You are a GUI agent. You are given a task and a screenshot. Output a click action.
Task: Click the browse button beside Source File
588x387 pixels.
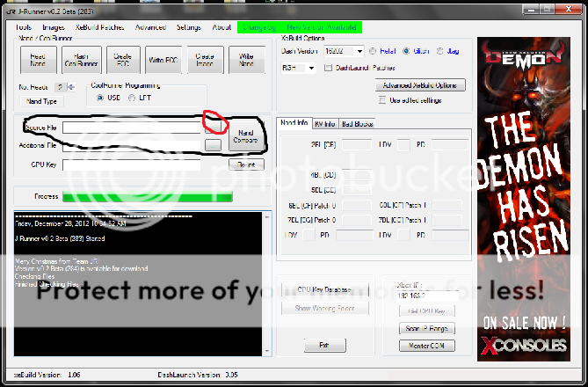[213, 128]
